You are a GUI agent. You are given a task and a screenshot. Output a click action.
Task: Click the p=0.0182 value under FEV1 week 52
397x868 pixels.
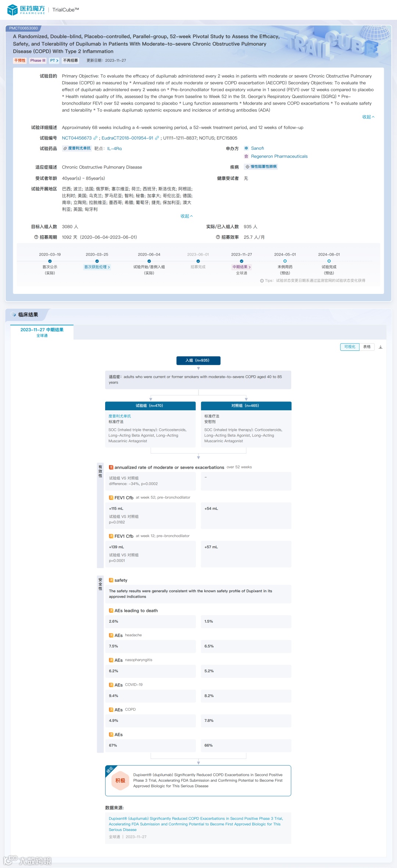(x=117, y=522)
